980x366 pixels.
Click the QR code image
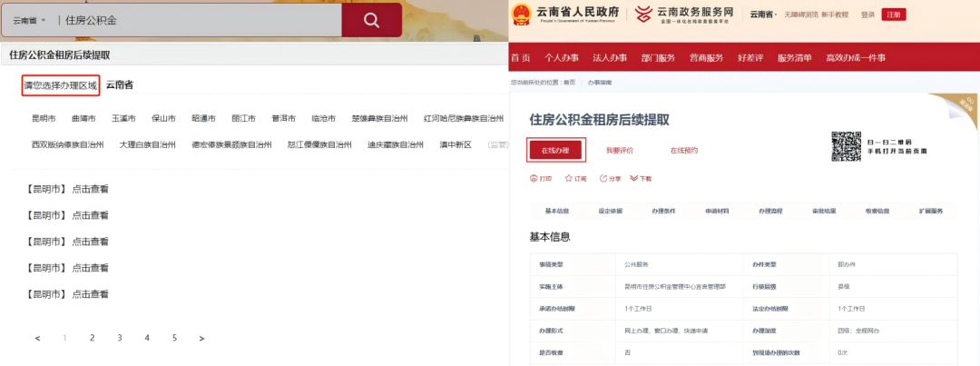click(847, 146)
